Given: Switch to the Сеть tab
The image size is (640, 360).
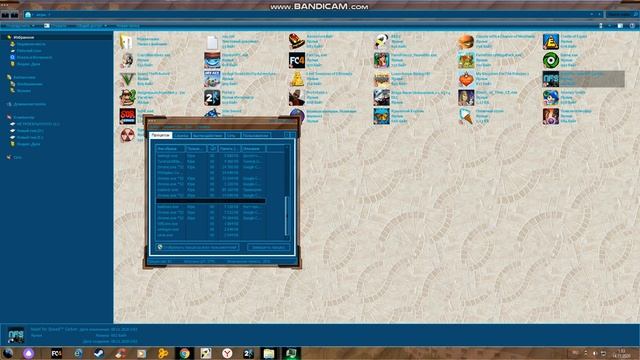Looking at the screenshot, I should coord(232,136).
